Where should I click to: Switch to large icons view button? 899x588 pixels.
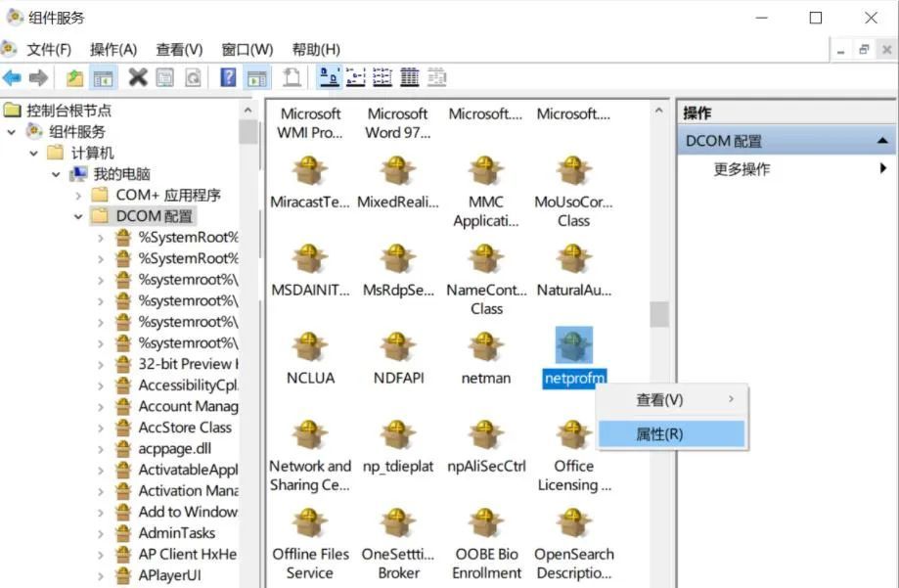(330, 77)
